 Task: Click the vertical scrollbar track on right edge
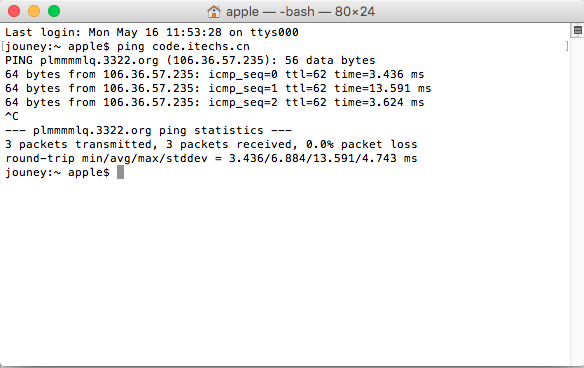click(x=577, y=201)
